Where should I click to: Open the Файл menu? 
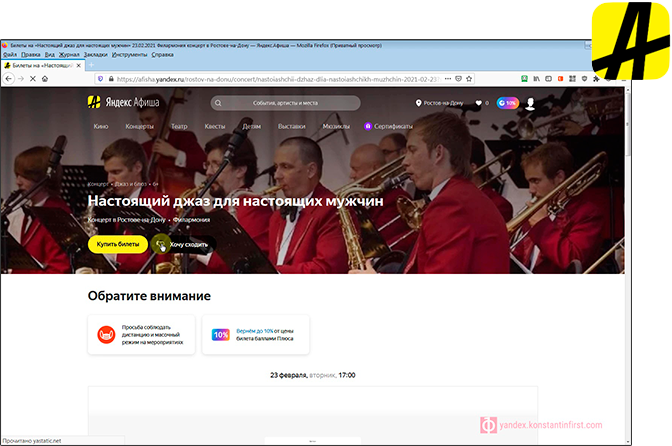coord(10,55)
